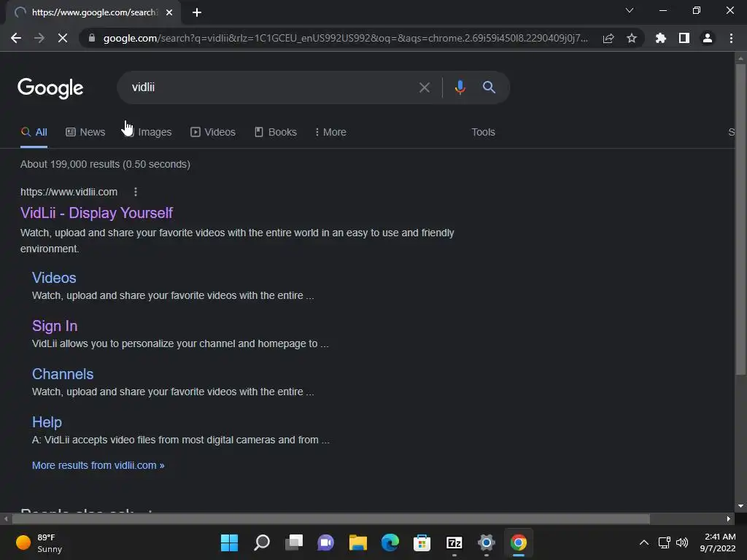
Task: Toggle Chrome side panel icon
Action: (x=684, y=38)
